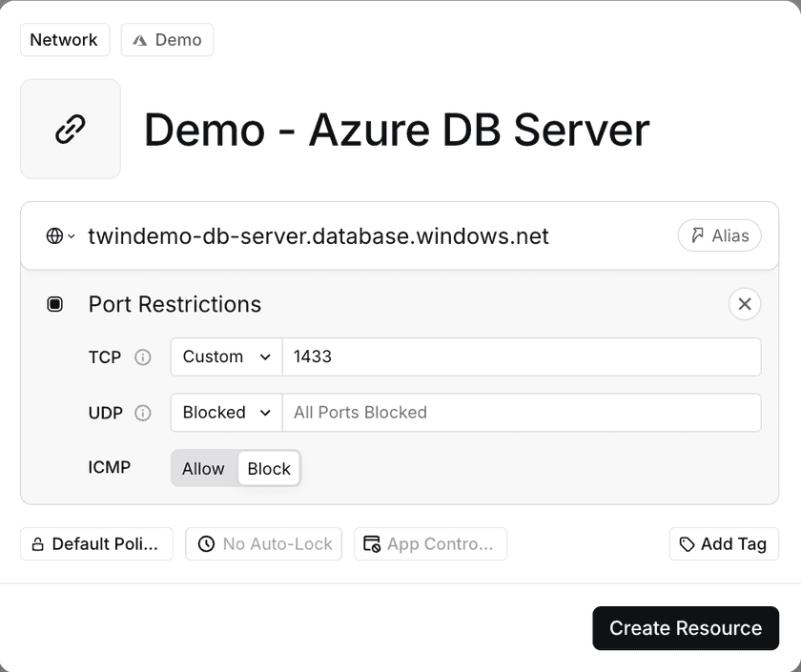This screenshot has width=801, height=672.
Task: Click the Create Resource button
Action: click(x=685, y=628)
